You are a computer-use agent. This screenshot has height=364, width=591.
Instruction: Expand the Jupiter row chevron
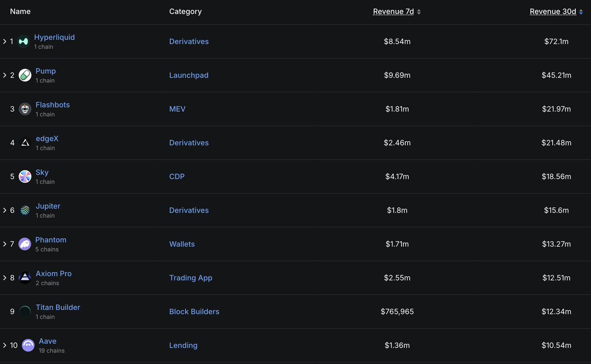point(4,210)
